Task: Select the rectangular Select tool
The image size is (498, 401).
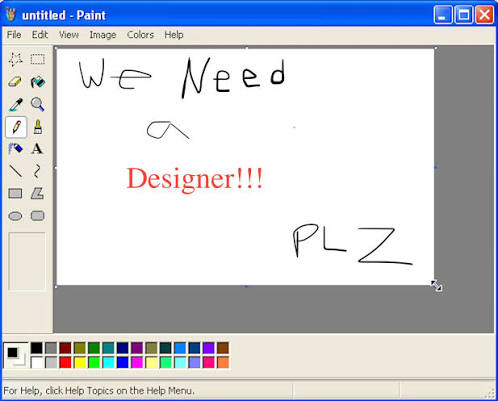Action: pyautogui.click(x=37, y=59)
